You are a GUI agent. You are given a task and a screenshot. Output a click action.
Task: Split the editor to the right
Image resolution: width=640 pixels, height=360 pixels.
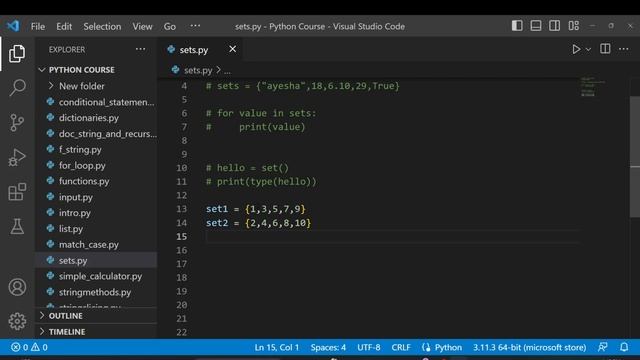coord(605,49)
